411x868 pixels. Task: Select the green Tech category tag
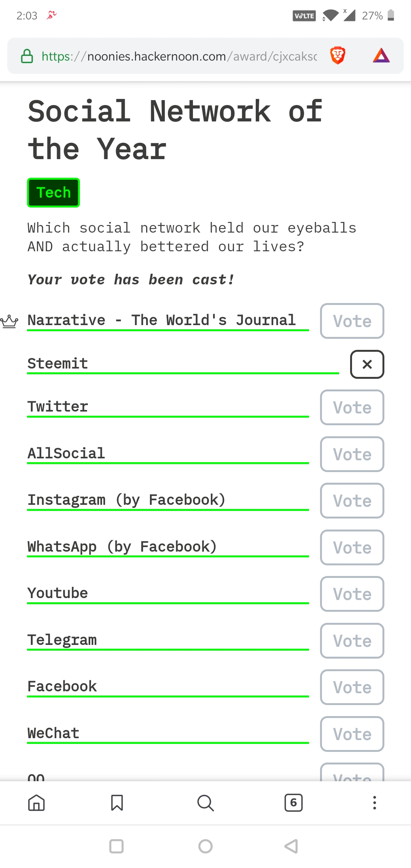pos(53,193)
